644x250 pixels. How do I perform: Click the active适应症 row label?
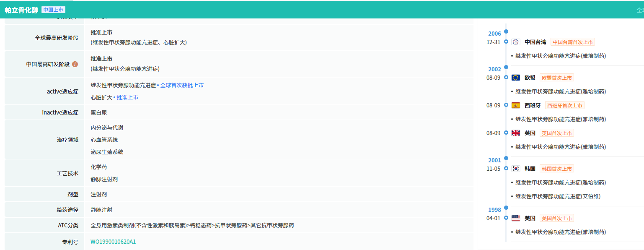(62, 91)
